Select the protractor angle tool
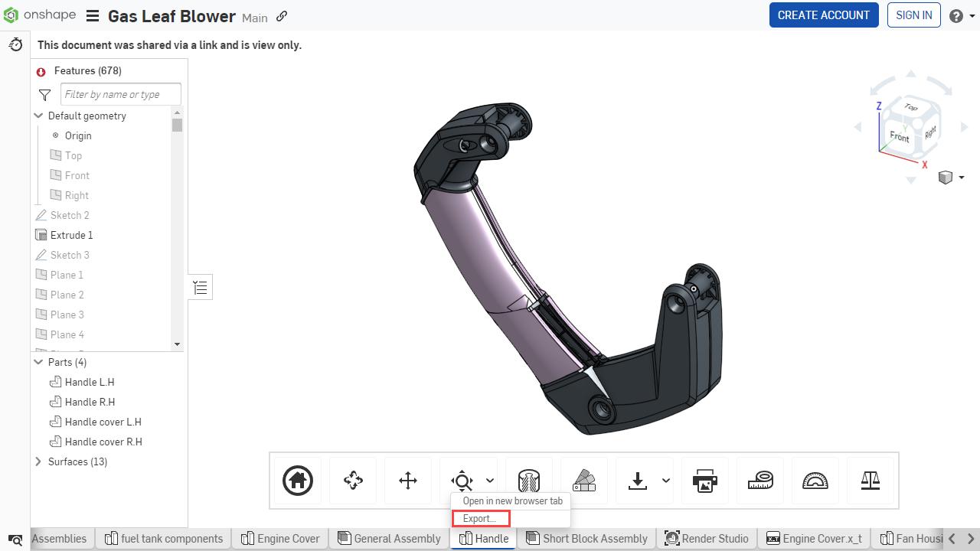 tap(815, 481)
